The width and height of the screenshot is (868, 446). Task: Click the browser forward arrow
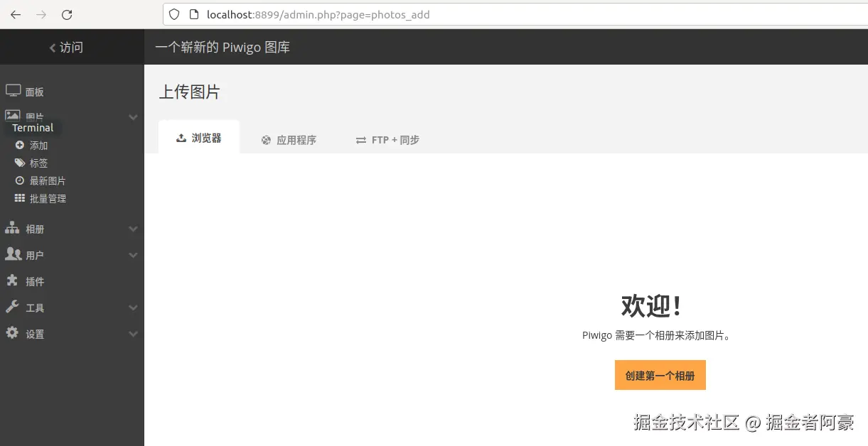click(x=41, y=14)
